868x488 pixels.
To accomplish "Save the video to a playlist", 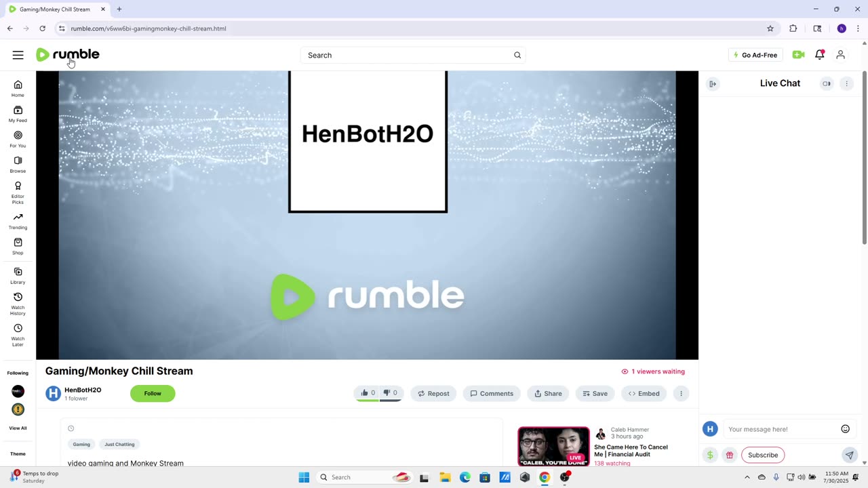I will (595, 393).
